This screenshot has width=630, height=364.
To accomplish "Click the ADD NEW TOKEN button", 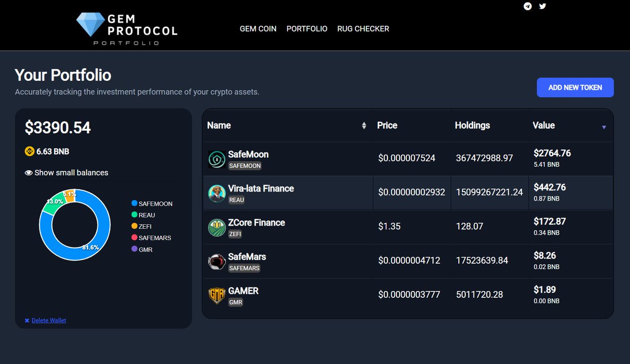I will (x=575, y=88).
